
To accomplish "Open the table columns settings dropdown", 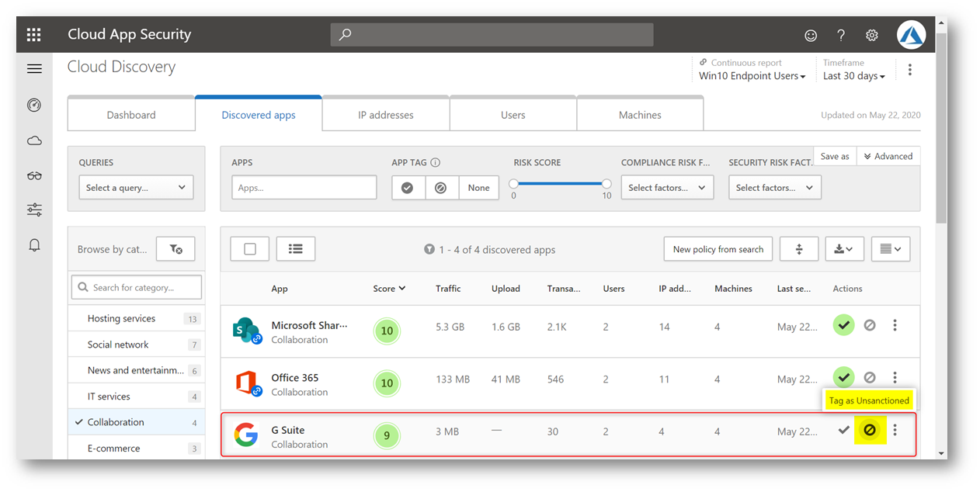I will pos(891,249).
